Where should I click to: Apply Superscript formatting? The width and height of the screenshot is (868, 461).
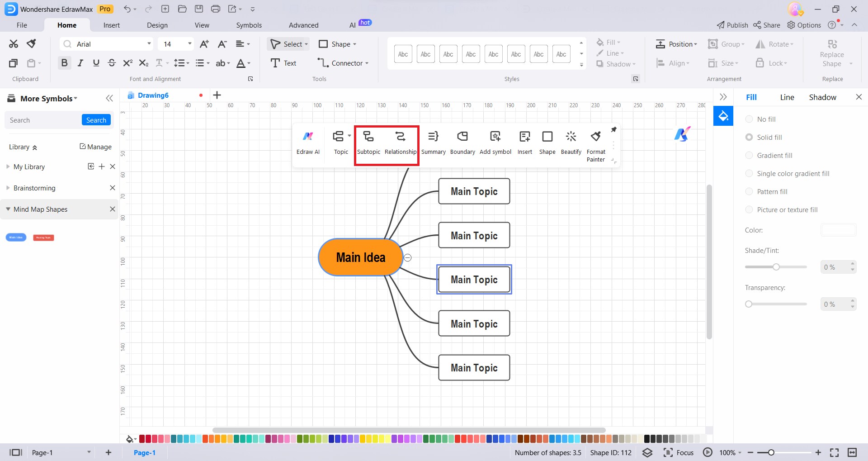coord(127,63)
